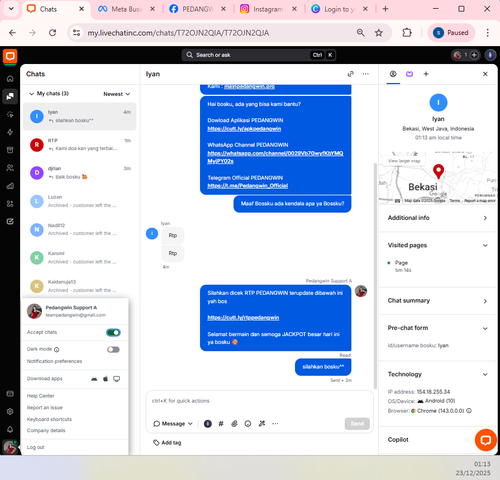Switch to the customer details tab icon
This screenshot has width=500, height=480.
(x=393, y=74)
